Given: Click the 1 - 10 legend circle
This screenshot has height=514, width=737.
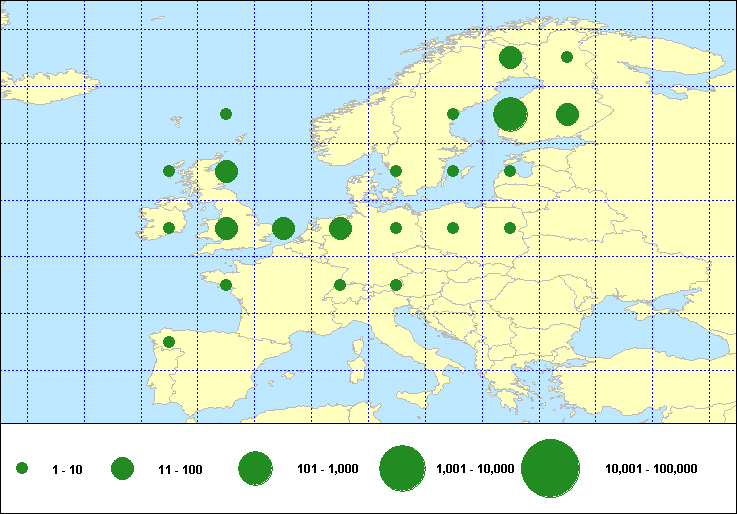Looking at the screenshot, I should pyautogui.click(x=22, y=468).
